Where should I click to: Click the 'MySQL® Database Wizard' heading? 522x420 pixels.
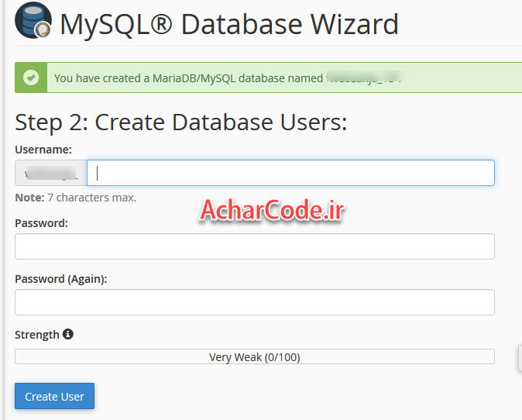[x=229, y=24]
